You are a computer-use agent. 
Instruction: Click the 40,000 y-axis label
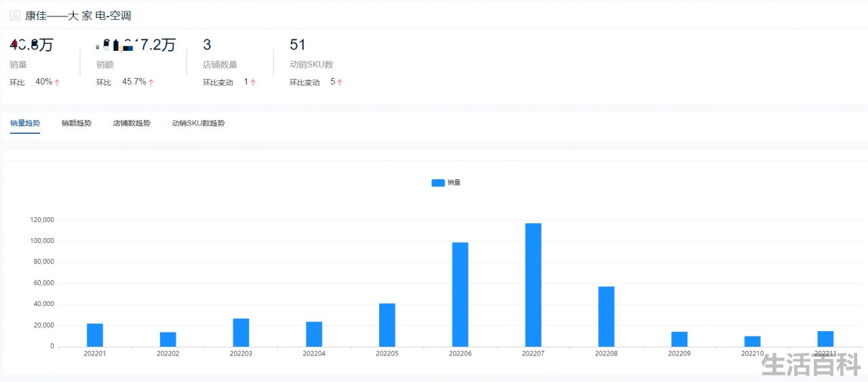coord(43,304)
